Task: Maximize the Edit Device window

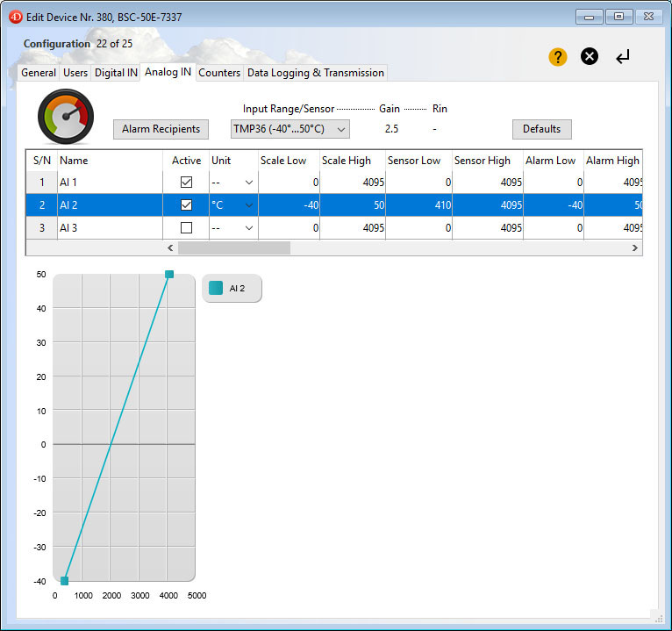Action: (618, 17)
